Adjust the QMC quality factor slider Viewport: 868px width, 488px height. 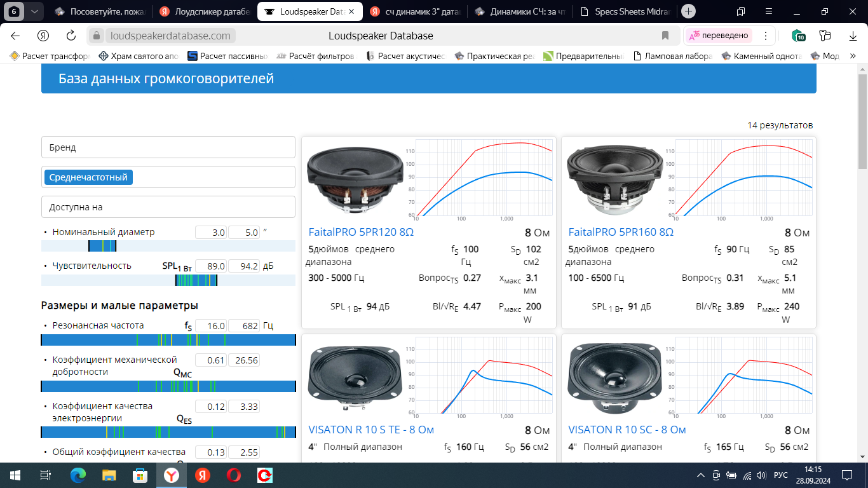coord(168,386)
